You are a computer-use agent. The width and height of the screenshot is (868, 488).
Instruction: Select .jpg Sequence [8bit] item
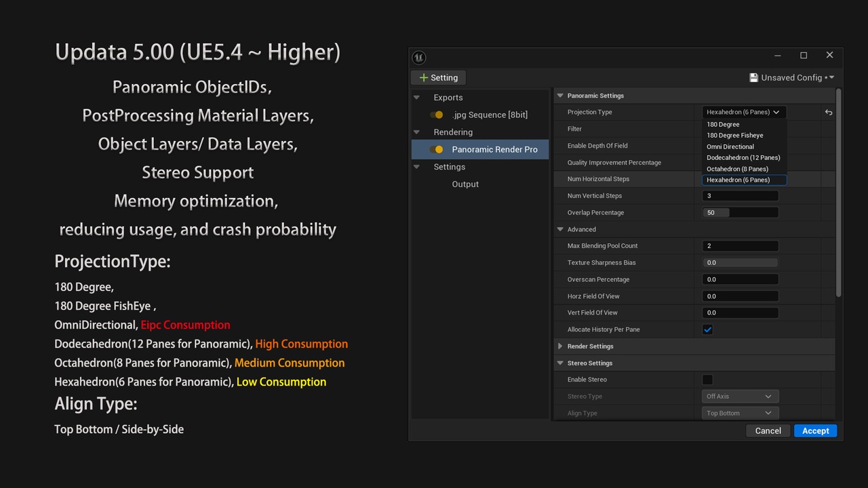click(490, 115)
